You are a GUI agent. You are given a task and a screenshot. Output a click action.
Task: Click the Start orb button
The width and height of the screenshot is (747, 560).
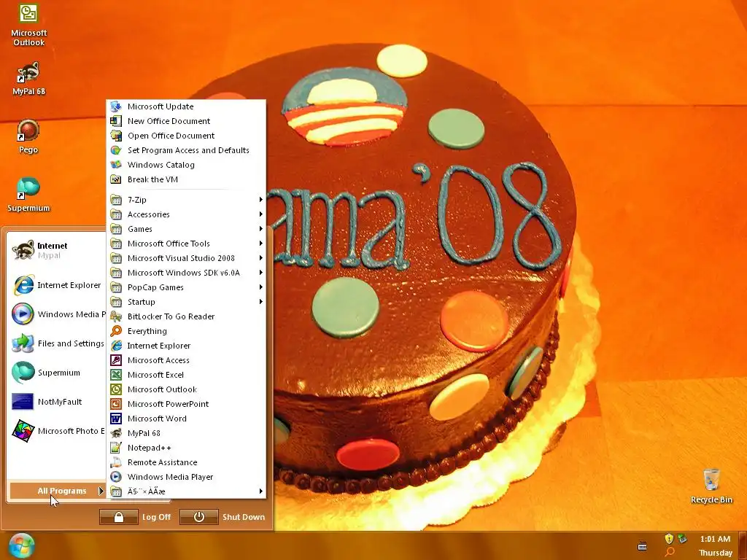21,546
